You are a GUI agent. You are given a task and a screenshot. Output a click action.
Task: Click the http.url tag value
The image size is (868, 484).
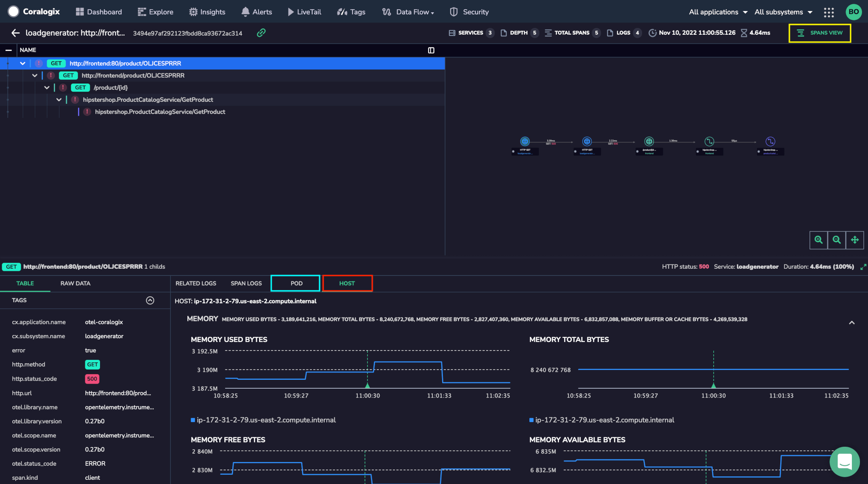click(118, 393)
